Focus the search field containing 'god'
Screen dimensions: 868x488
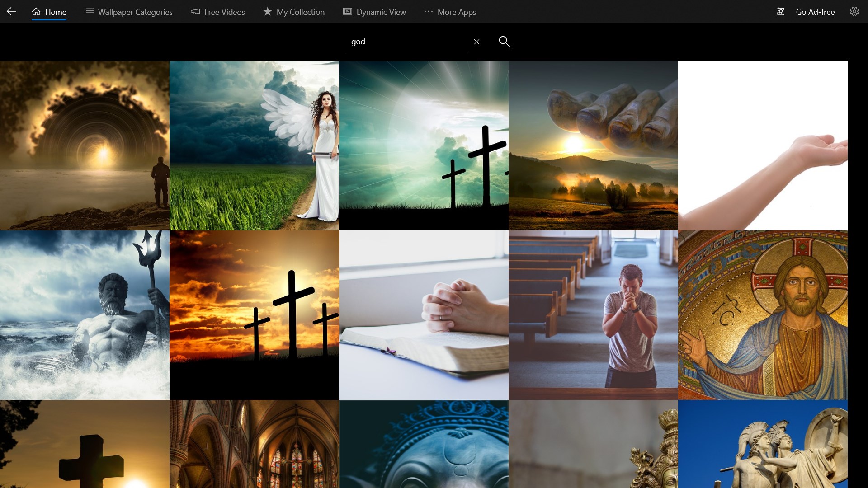tap(405, 42)
